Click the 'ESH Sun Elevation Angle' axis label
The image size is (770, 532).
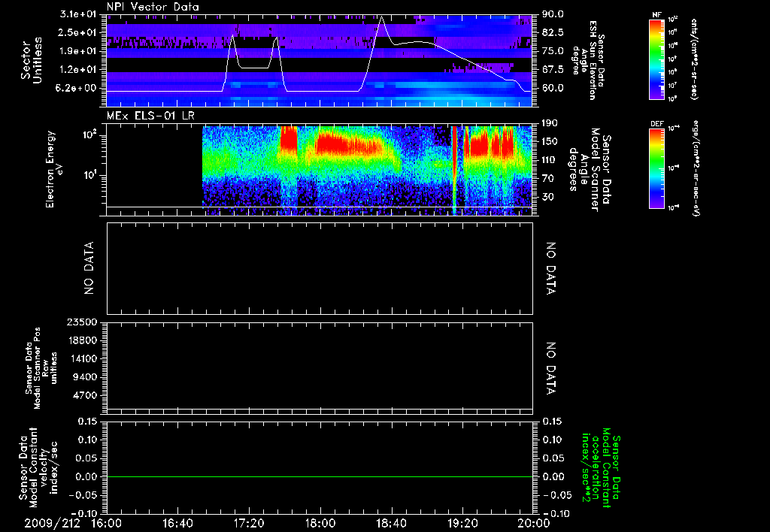point(588,60)
